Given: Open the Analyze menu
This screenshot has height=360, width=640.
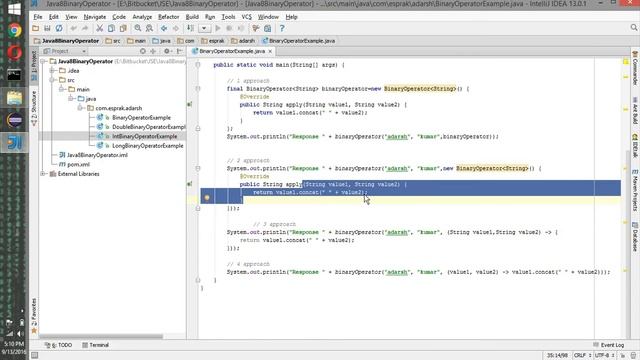Looking at the screenshot, I should 142,17.
